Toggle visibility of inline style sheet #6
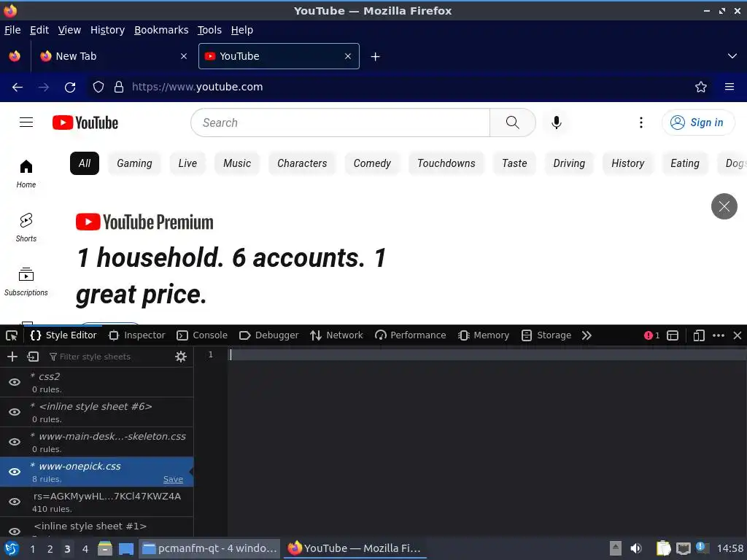Screen dimensions: 747x560 coord(15,412)
